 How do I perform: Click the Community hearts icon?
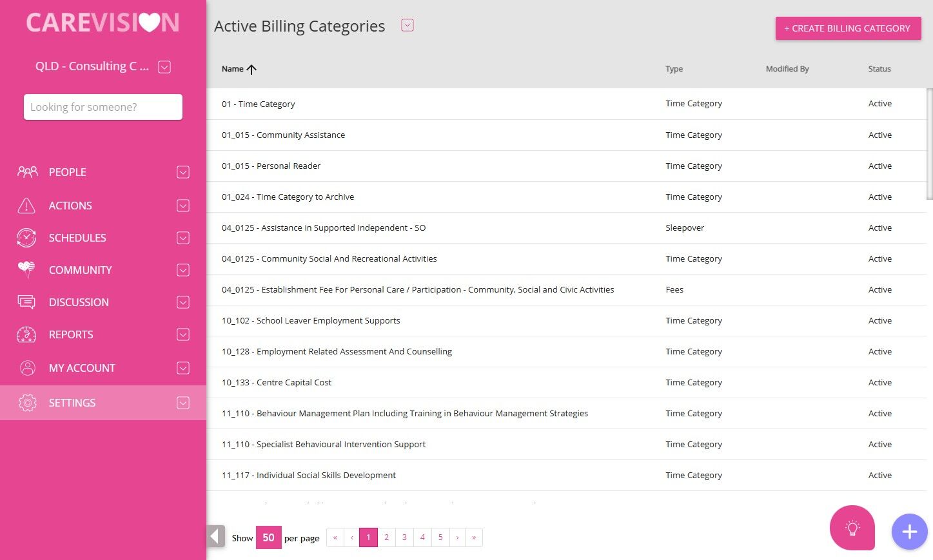click(x=26, y=269)
